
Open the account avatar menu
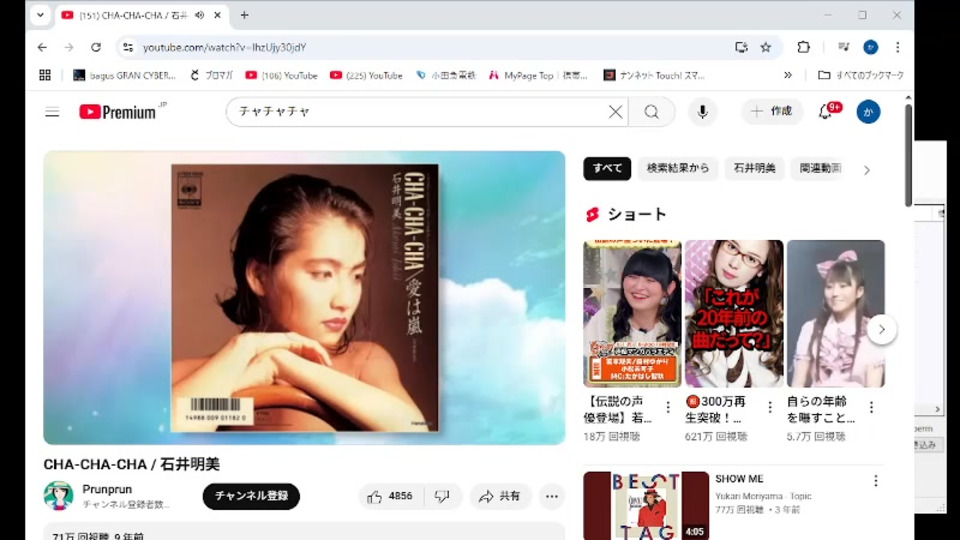pyautogui.click(x=868, y=112)
